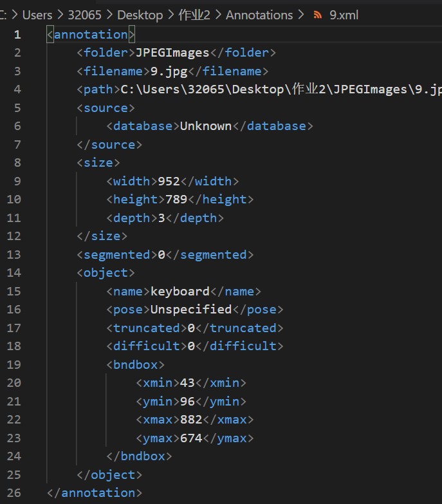Expand chevron after Users breadcrumb
Image resolution: width=442 pixels, height=504 pixels.
(x=60, y=15)
